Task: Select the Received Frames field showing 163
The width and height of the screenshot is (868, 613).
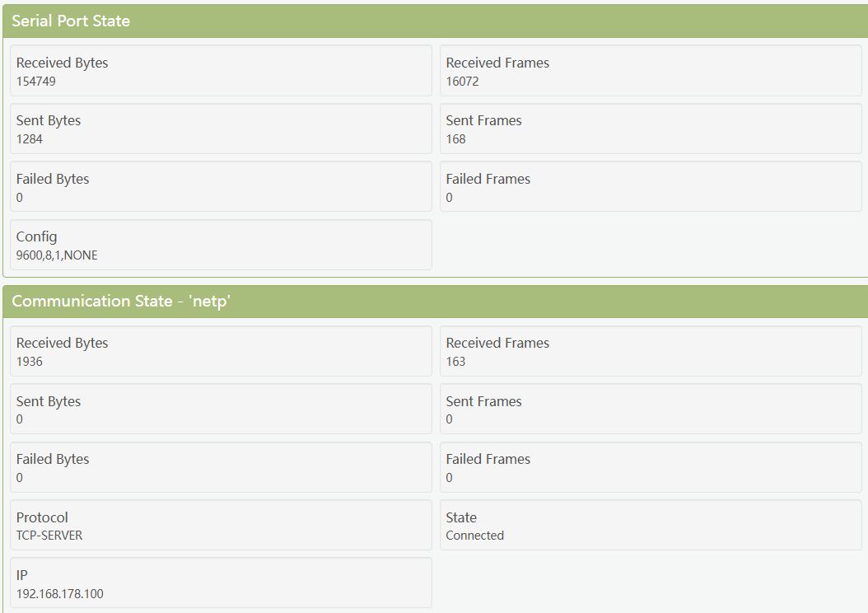Action: point(651,351)
